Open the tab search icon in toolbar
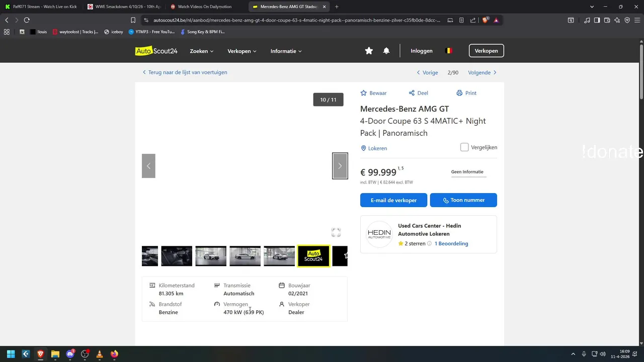Image resolution: width=644 pixels, height=362 pixels. pos(571,20)
